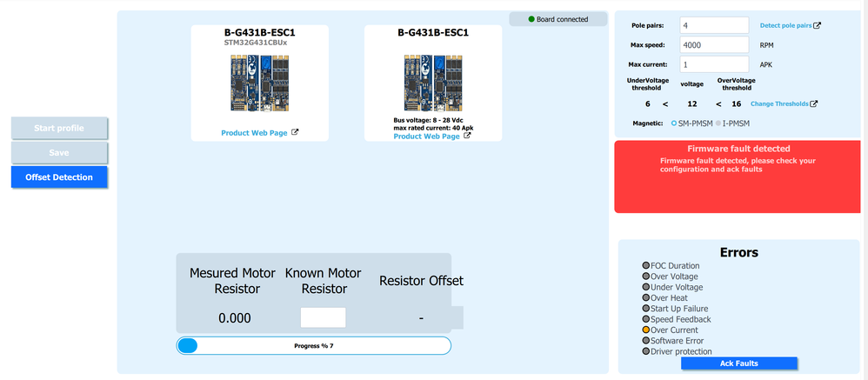Click right B-G431B-ESC1 board image
Image resolution: width=868 pixels, height=380 pixels.
tap(433, 83)
